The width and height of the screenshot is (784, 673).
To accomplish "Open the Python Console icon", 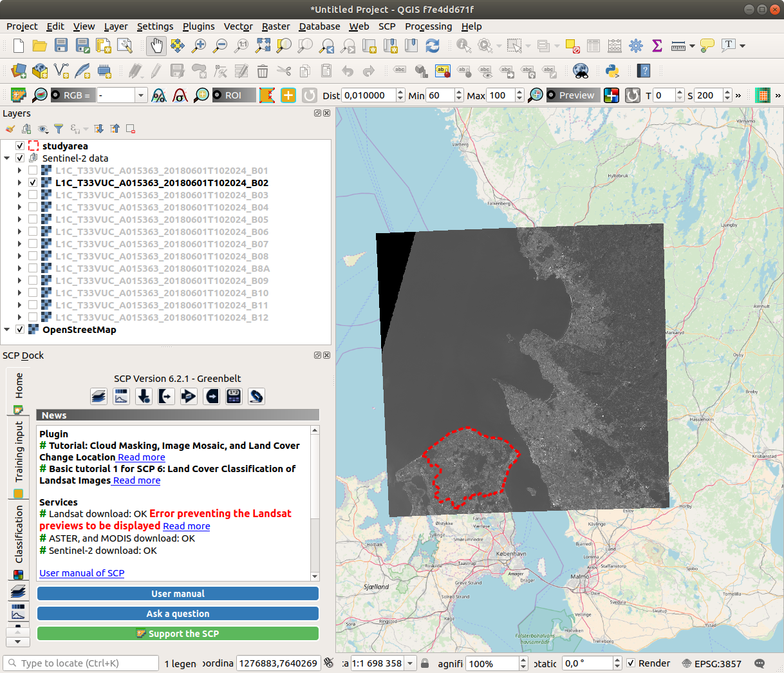I will click(x=612, y=71).
